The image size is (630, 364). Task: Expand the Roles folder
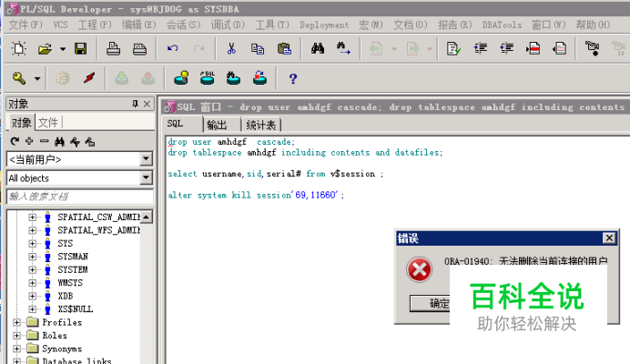[17, 336]
